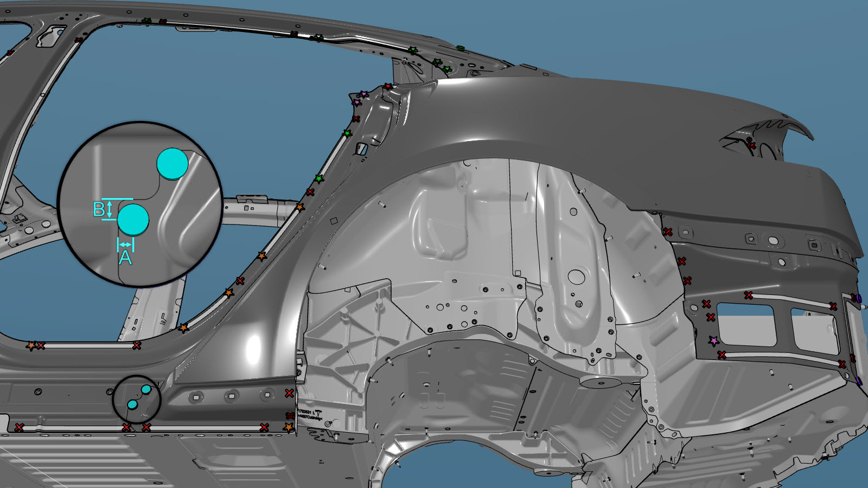This screenshot has height=488, width=868.
Task: Click the dimension label A in callout
Action: [x=125, y=258]
